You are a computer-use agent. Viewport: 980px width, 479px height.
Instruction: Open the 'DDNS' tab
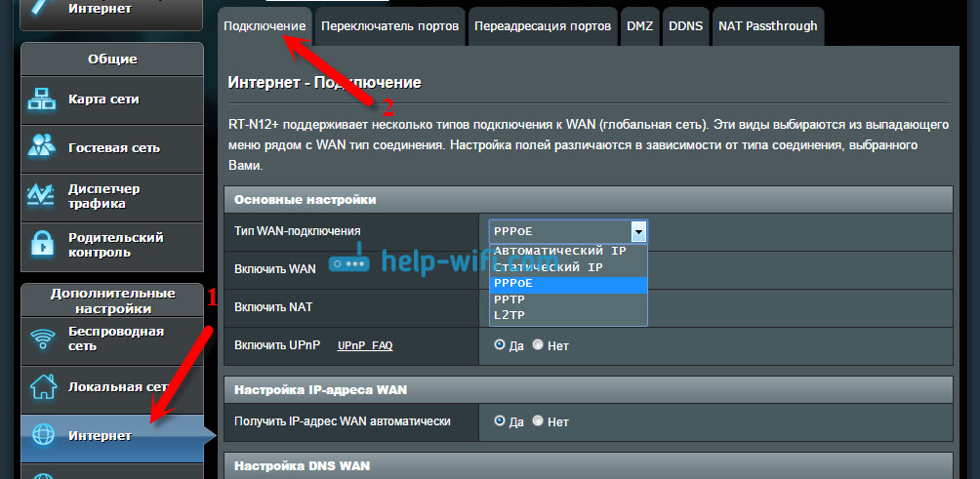pos(685,26)
